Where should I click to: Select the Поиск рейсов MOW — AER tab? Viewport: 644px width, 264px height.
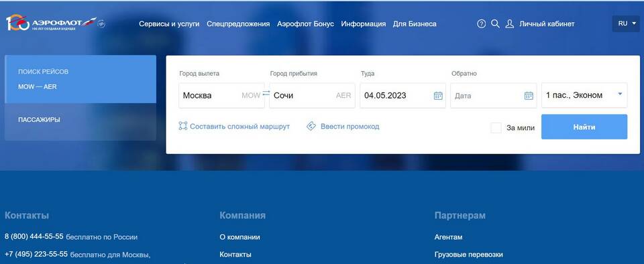coord(80,79)
